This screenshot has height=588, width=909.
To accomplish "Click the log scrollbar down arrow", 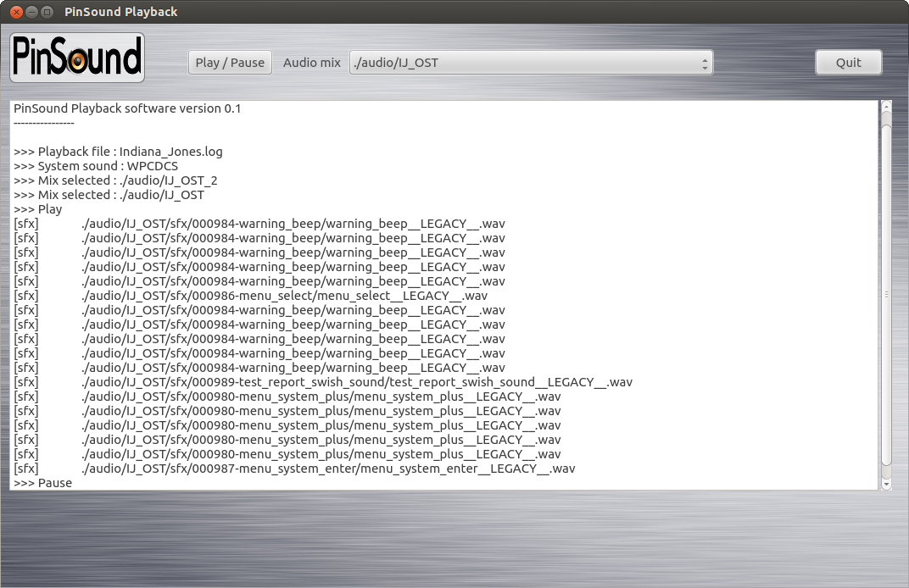I will click(x=886, y=485).
